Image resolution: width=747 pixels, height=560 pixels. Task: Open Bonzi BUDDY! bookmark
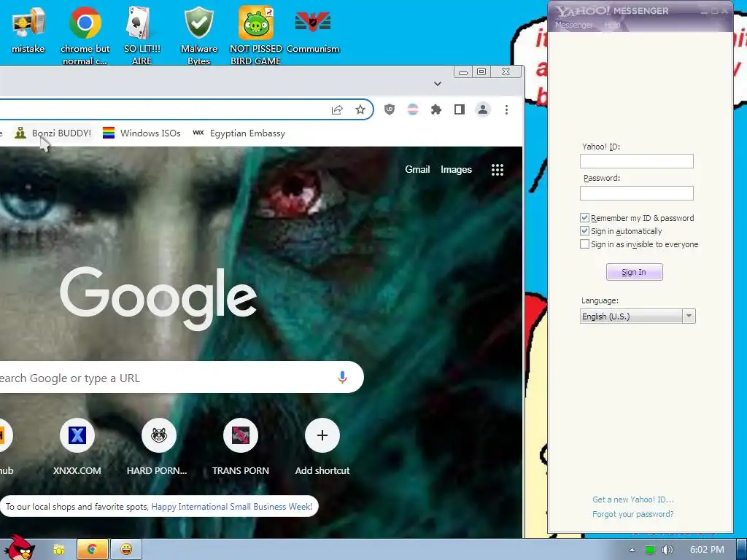(x=53, y=133)
